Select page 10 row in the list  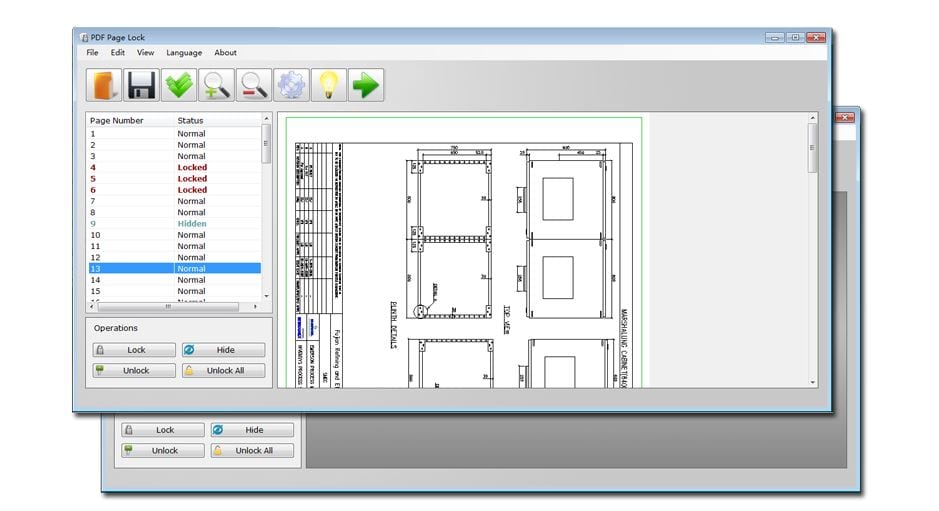click(175, 235)
